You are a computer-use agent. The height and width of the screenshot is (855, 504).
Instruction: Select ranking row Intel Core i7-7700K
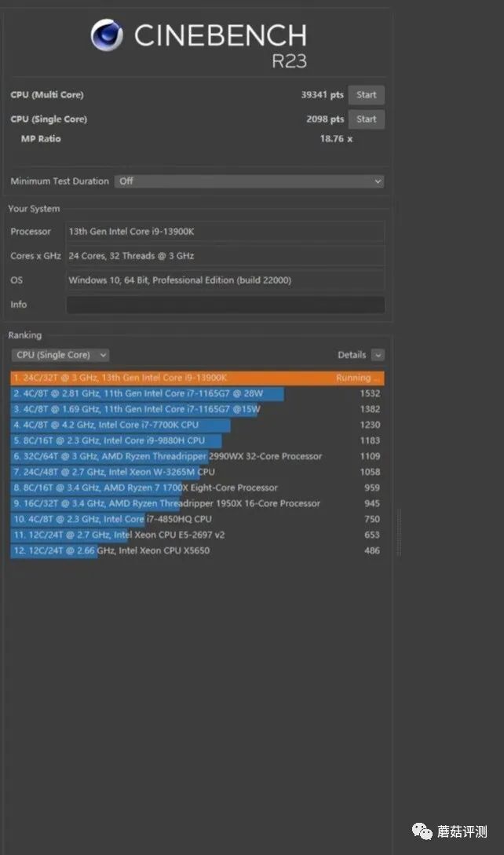click(x=198, y=425)
